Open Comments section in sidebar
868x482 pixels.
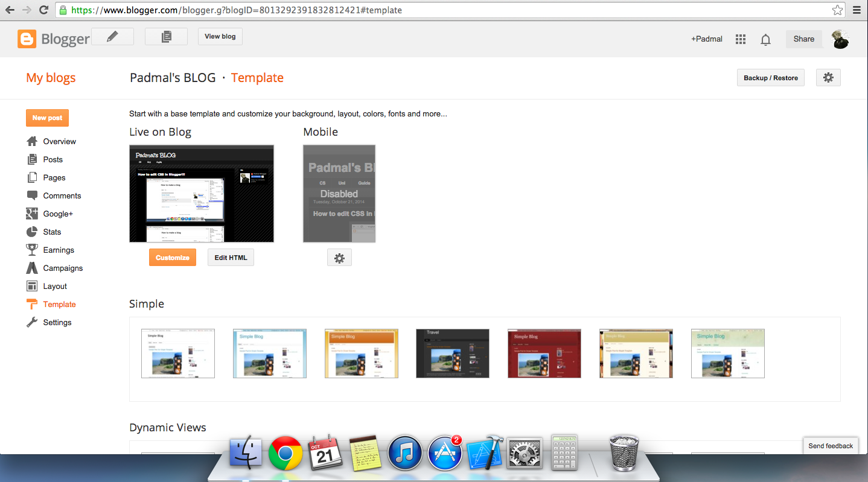click(x=62, y=195)
